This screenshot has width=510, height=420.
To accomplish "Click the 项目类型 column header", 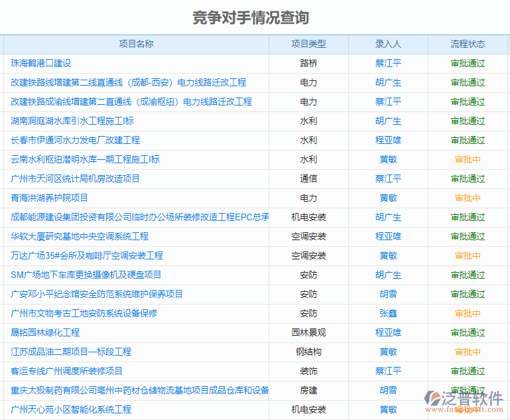I will tap(308, 44).
